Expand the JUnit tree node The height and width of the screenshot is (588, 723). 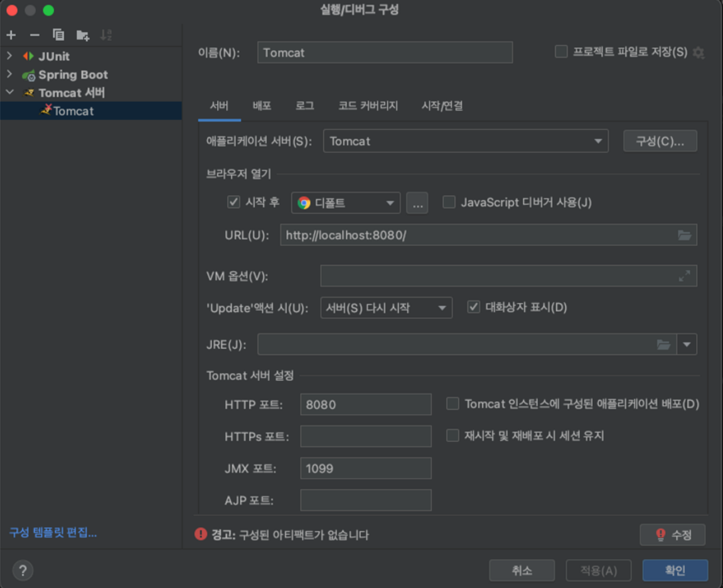click(9, 56)
